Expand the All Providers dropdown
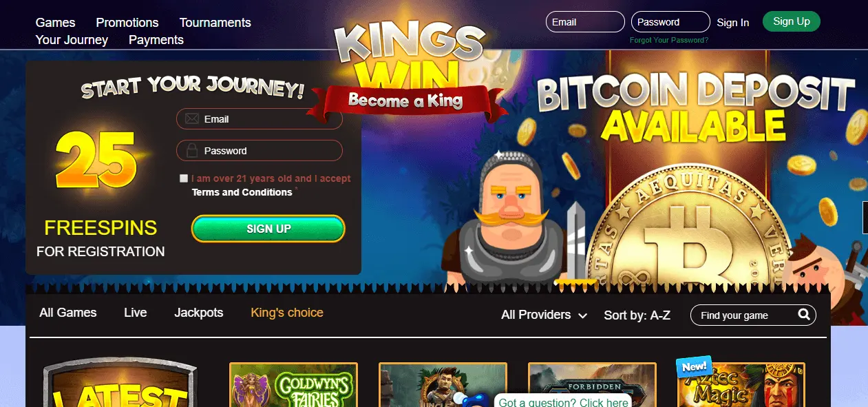 click(x=544, y=315)
